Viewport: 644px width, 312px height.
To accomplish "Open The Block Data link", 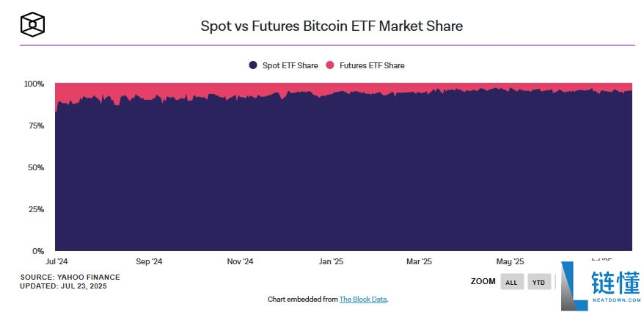I will (x=363, y=300).
